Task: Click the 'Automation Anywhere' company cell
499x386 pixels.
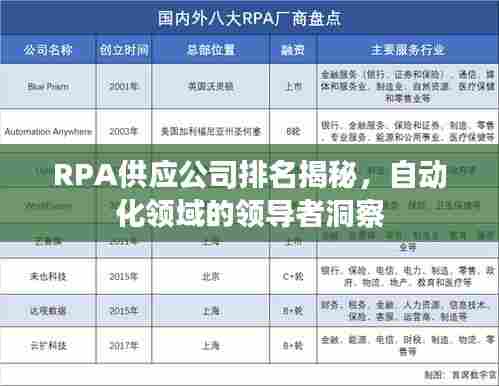Action: (x=48, y=131)
